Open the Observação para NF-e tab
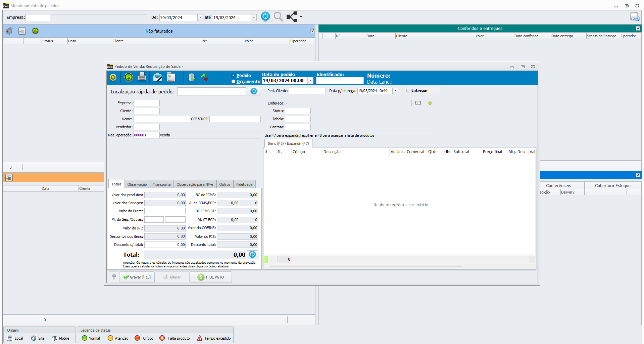Screen dimensions: 644x344 pyautogui.click(x=195, y=184)
